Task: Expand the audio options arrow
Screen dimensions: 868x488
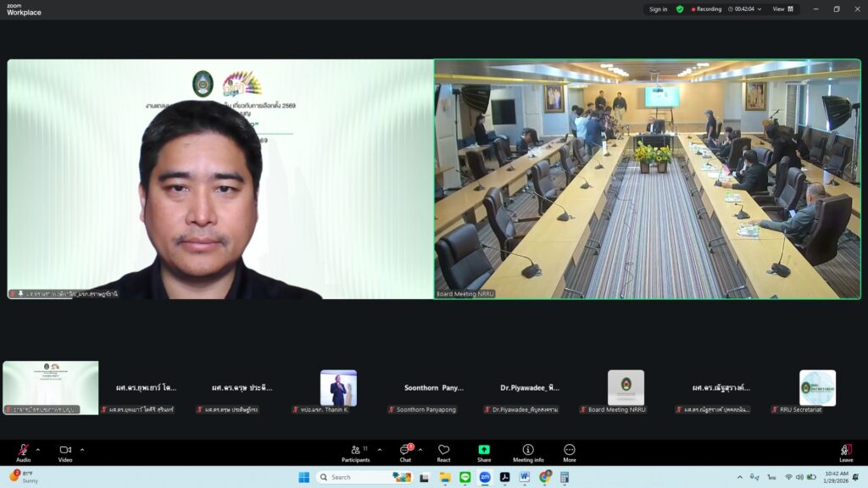Action: (x=38, y=450)
